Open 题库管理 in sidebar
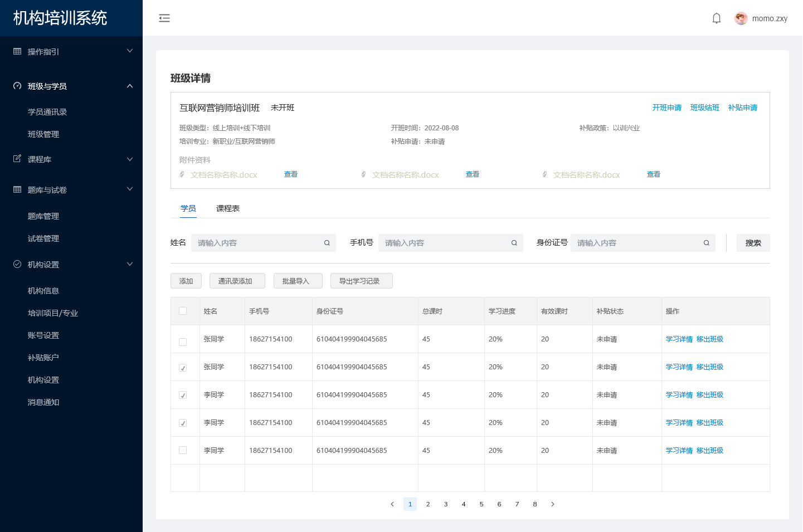The height and width of the screenshot is (532, 803). point(43,216)
